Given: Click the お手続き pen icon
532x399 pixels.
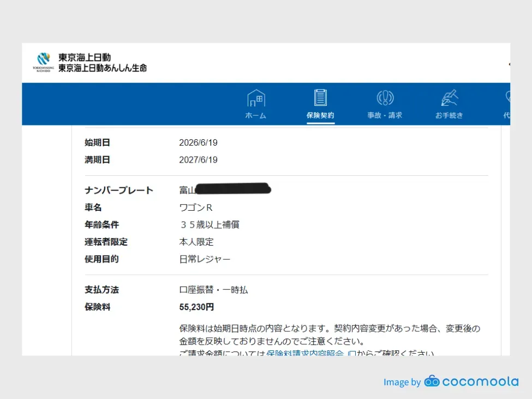Looking at the screenshot, I should (449, 98).
